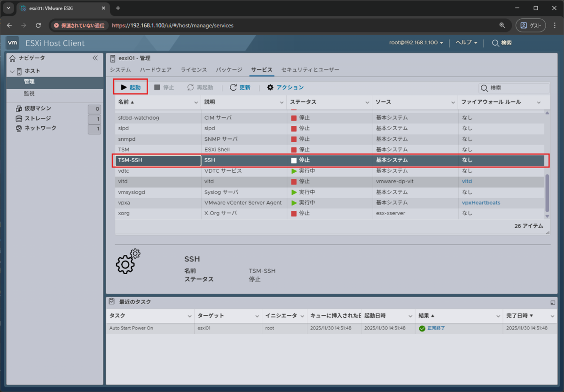Open the ステータス column filter dropdown
Viewport: 564px width, 392px height.
[368, 102]
